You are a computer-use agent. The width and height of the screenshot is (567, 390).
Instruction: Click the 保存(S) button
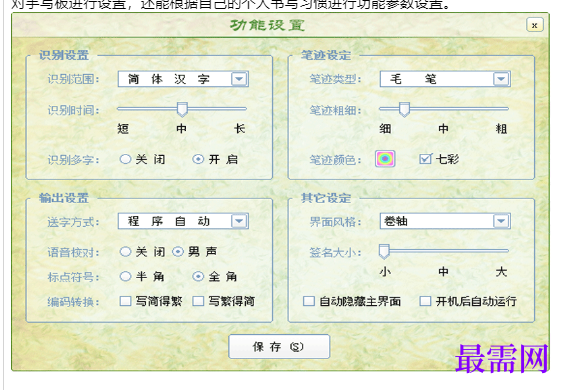click(279, 347)
